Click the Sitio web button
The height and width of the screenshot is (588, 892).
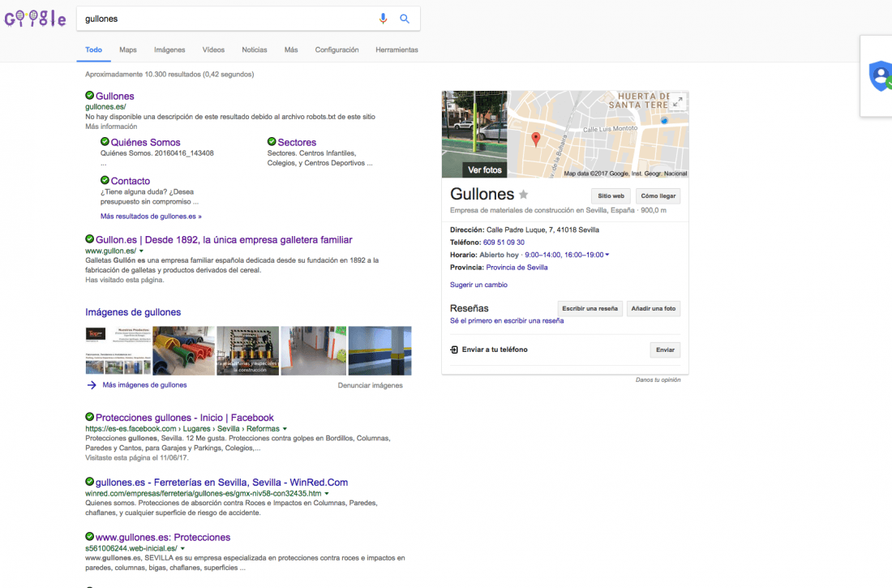611,195
